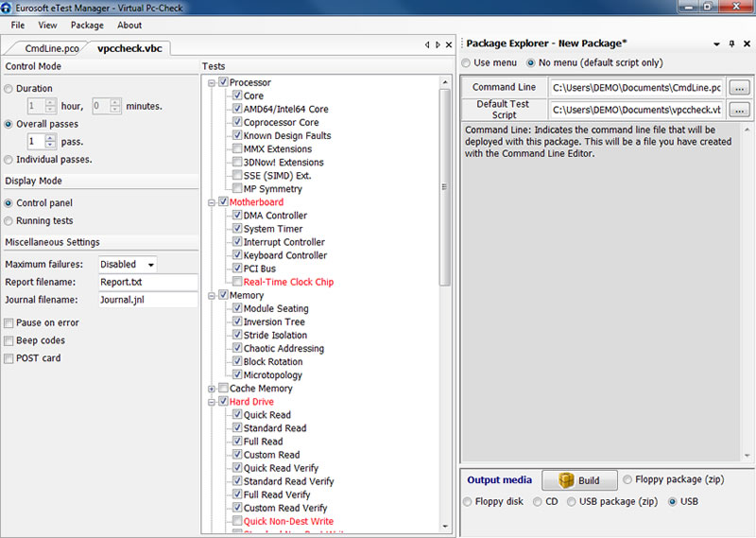
Task: Expand the Cache Memory tree node
Action: tap(211, 389)
